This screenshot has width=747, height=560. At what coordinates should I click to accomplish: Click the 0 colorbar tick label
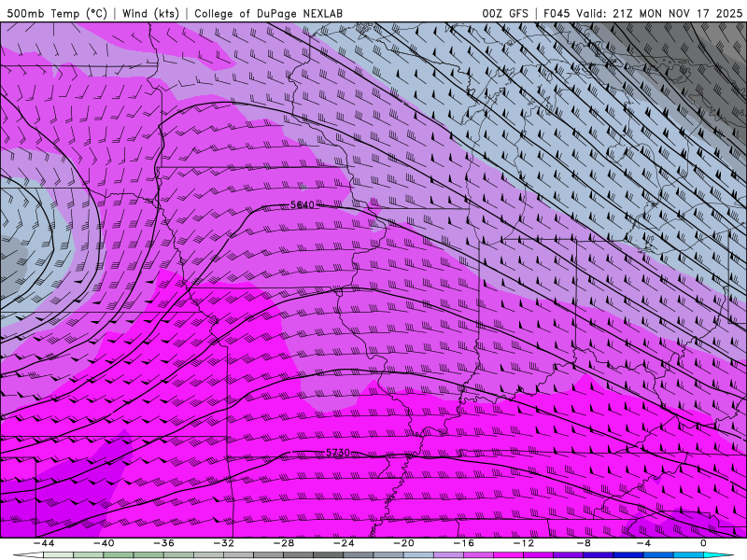(x=704, y=543)
